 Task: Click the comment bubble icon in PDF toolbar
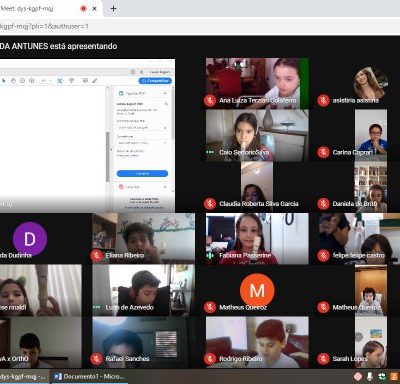[x=85, y=81]
